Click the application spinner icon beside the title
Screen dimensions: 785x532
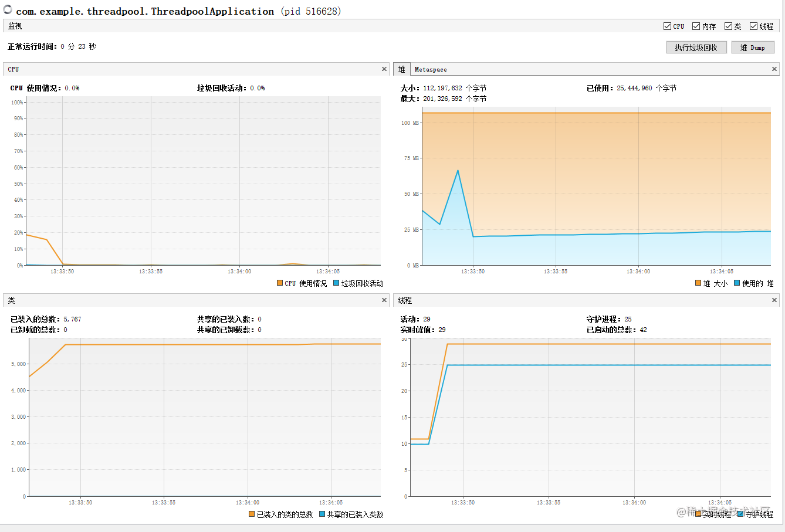pyautogui.click(x=8, y=10)
